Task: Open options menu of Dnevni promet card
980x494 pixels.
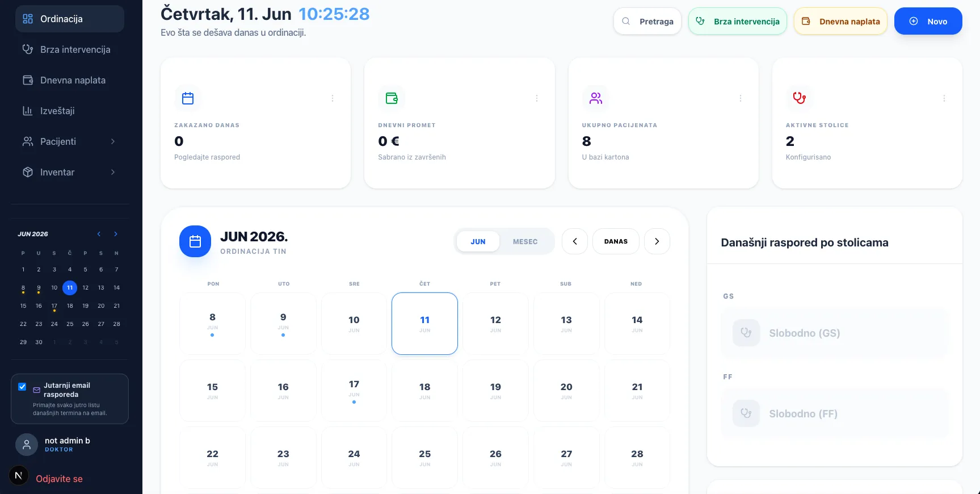Action: pos(537,98)
